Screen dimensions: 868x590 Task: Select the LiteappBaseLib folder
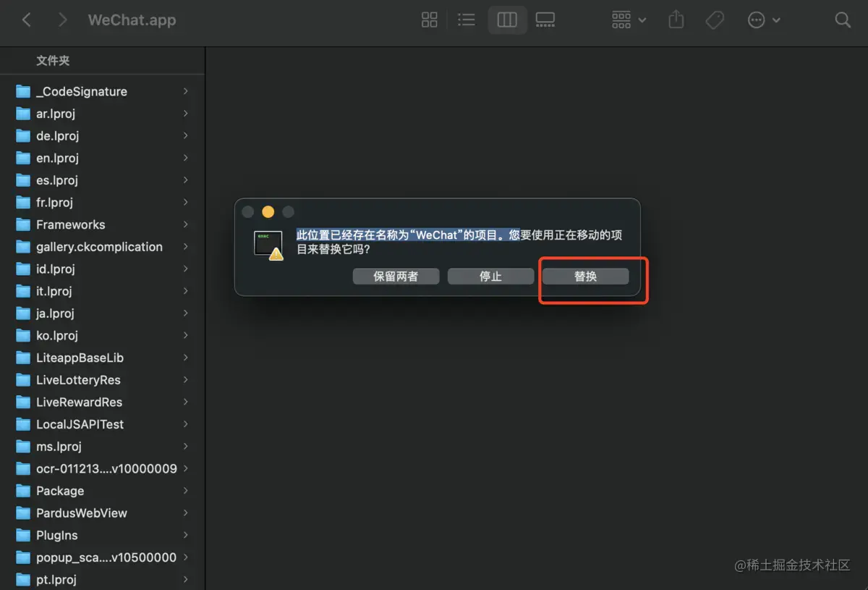point(103,358)
